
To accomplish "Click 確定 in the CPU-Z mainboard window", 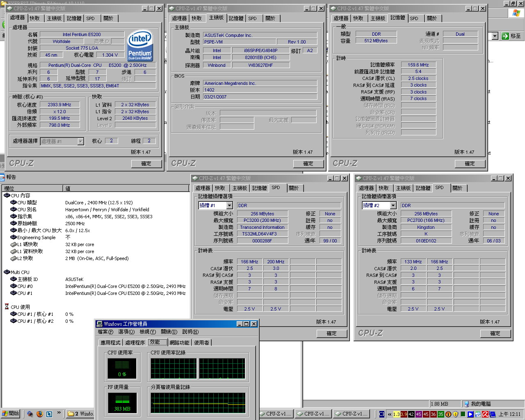I will pos(308,164).
